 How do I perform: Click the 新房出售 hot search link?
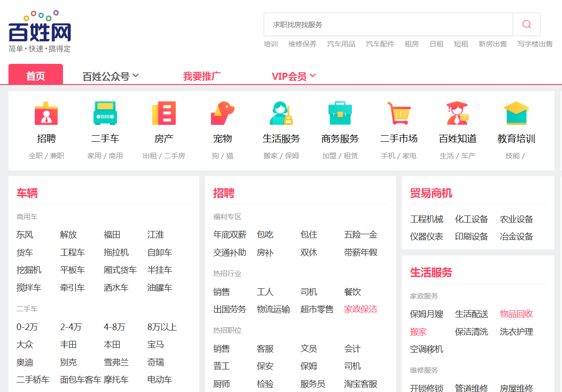pyautogui.click(x=493, y=44)
